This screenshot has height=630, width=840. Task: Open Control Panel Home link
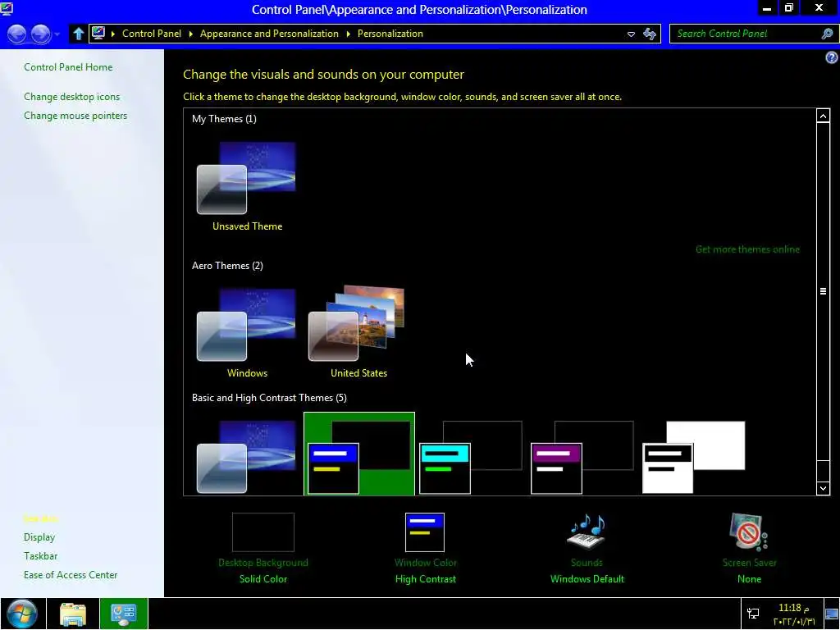coord(68,67)
